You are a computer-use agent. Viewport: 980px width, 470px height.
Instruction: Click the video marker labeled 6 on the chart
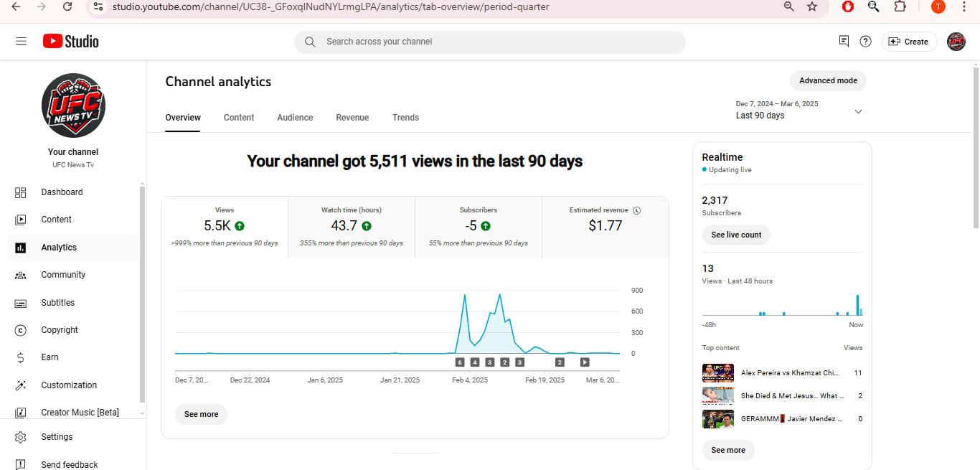tap(460, 362)
